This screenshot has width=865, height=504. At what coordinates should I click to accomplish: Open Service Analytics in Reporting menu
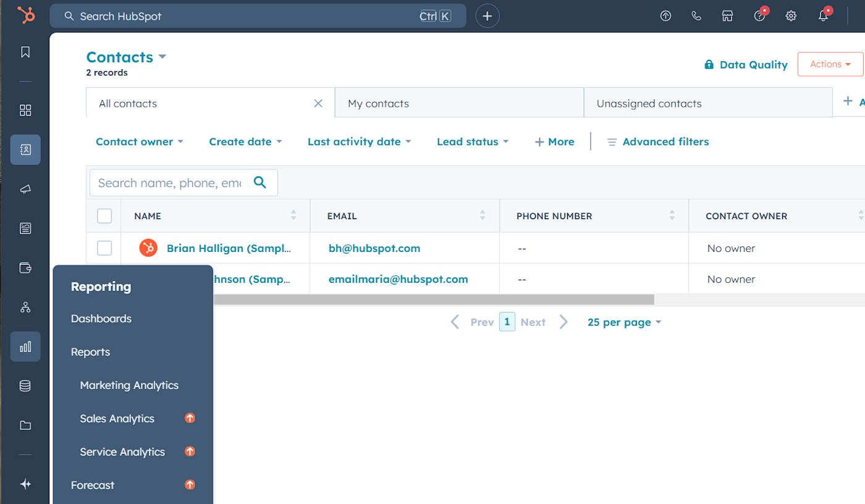click(122, 452)
